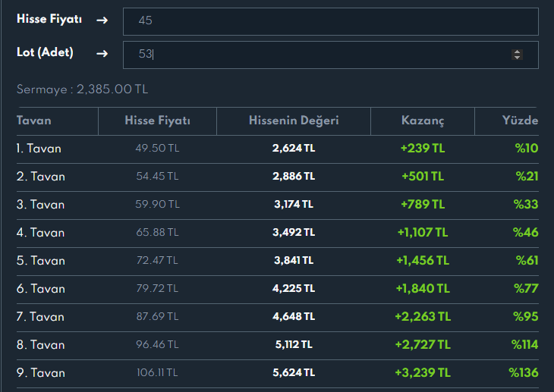
Task: Click the 79.72 TL price cell
Action: coord(158,288)
